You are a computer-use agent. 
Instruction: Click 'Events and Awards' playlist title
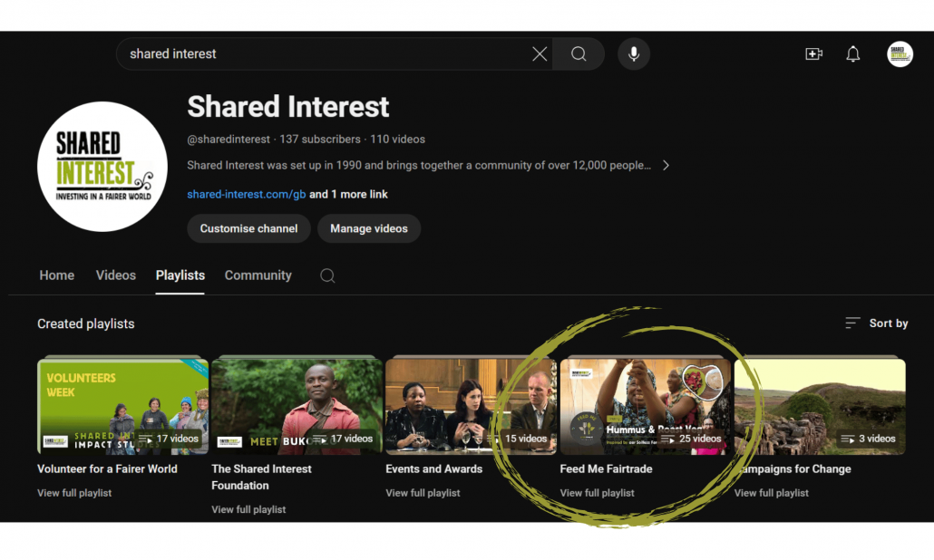click(x=433, y=469)
